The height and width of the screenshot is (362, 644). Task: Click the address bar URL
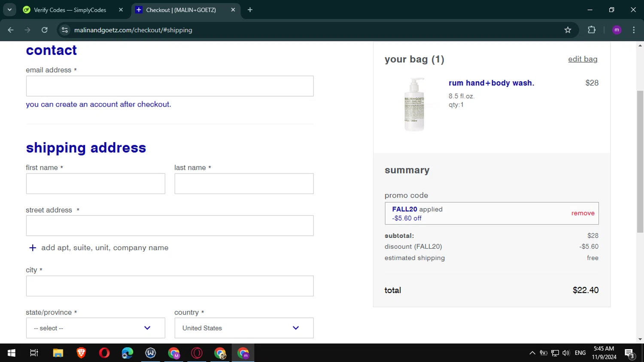[133, 30]
